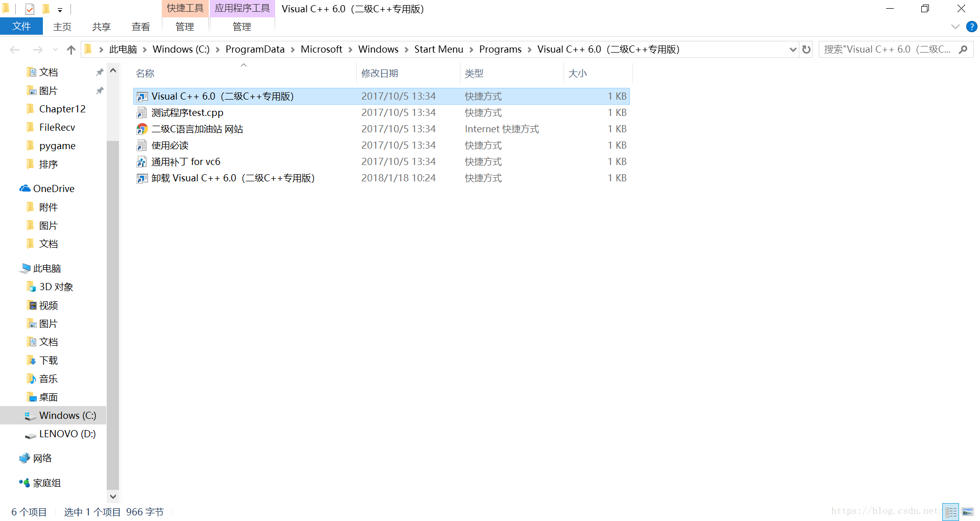Click the back navigation arrow
The height and width of the screenshot is (521, 980).
pos(15,50)
